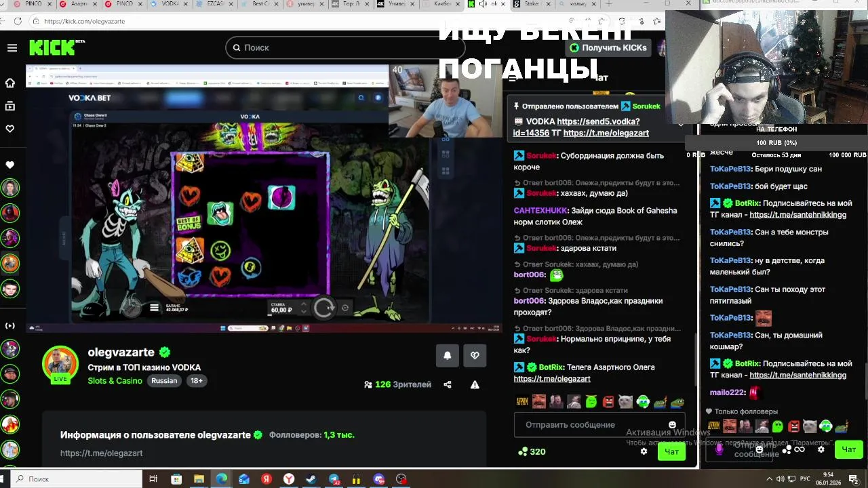Open santehnikkingg link in popout chat
The image size is (868, 488).
coord(797,215)
